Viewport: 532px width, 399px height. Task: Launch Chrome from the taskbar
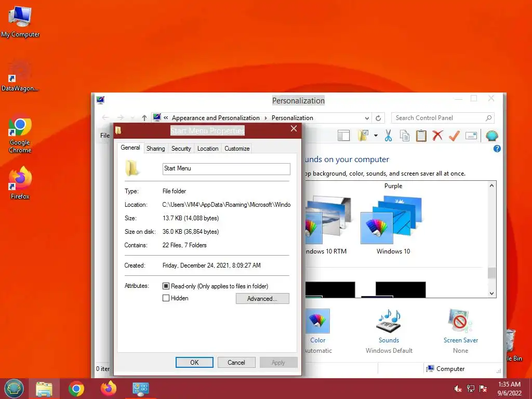[76, 389]
